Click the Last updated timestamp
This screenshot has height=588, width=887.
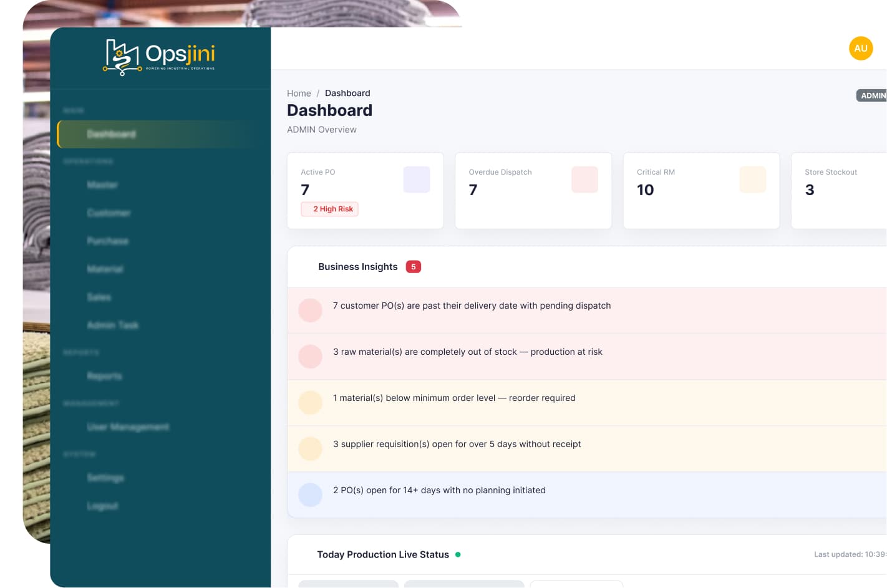pyautogui.click(x=850, y=554)
